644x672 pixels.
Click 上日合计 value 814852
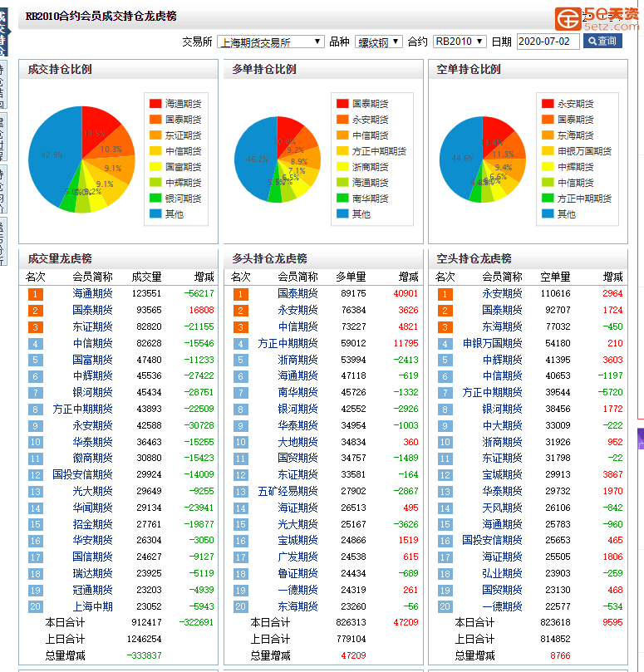(x=556, y=640)
